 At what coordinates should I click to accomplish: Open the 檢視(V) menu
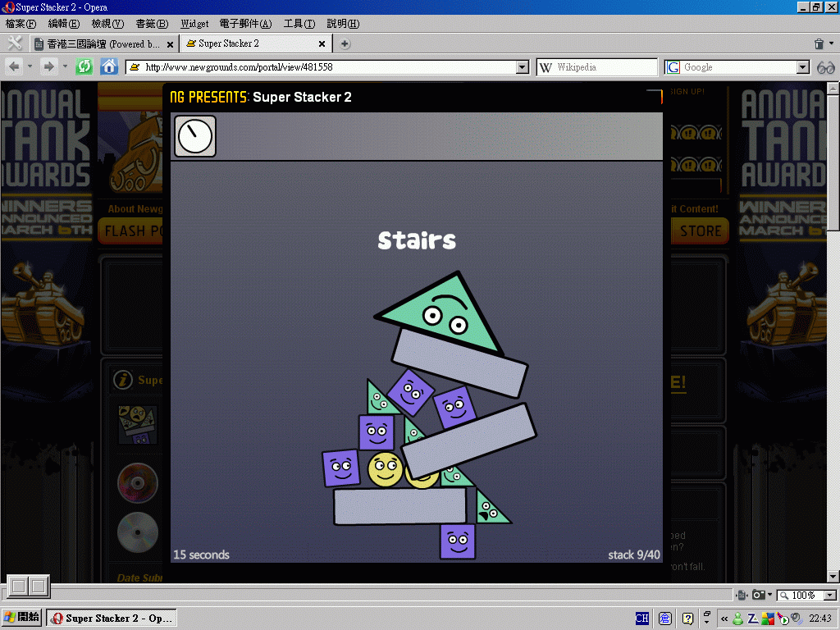pyautogui.click(x=107, y=24)
